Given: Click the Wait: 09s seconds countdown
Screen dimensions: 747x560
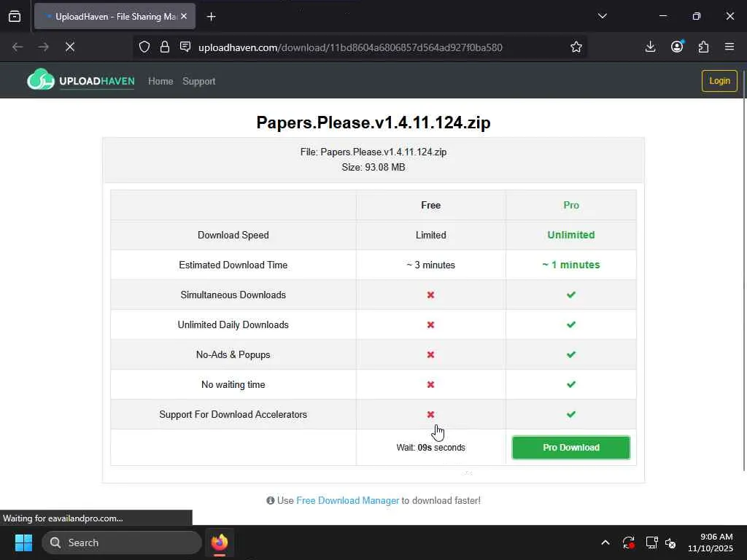Looking at the screenshot, I should tap(430, 448).
